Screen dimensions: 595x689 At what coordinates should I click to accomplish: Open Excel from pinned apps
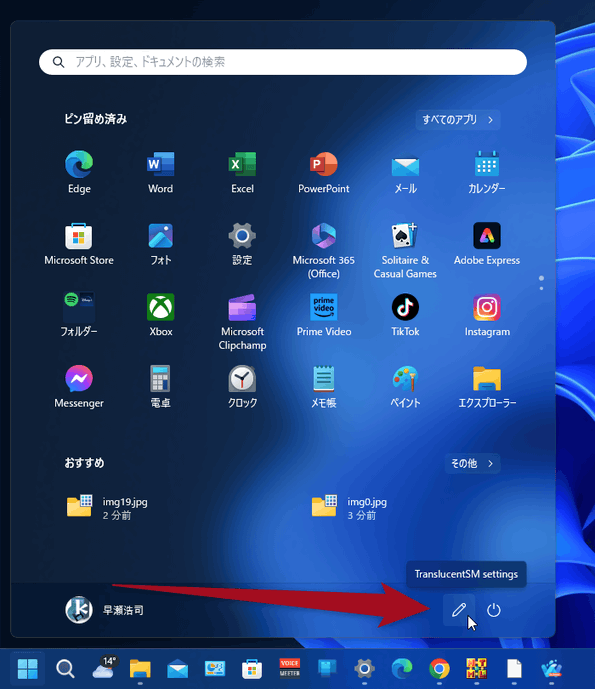point(242,172)
